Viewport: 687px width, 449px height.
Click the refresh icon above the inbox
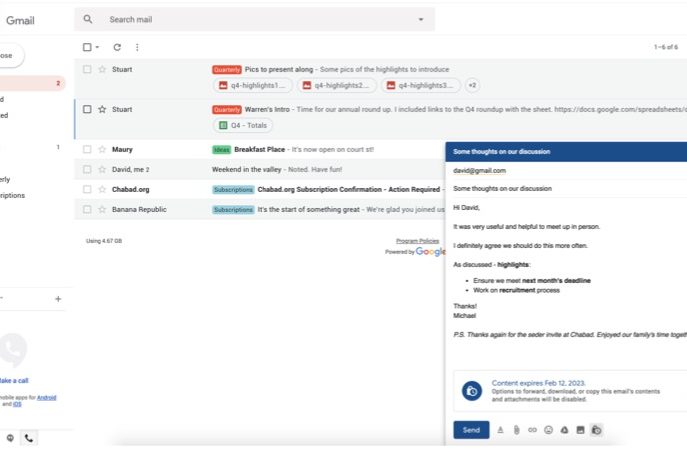click(117, 47)
